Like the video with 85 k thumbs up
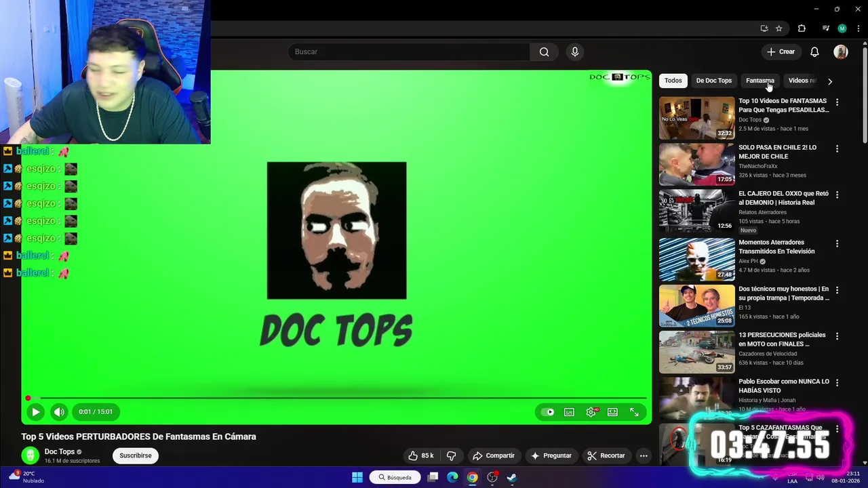 421,455
